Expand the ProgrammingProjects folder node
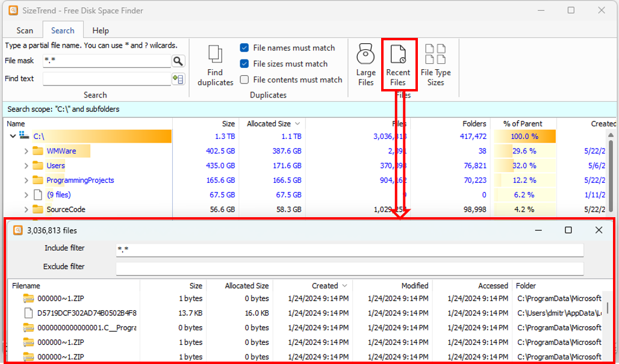The height and width of the screenshot is (364, 619). 26,180
